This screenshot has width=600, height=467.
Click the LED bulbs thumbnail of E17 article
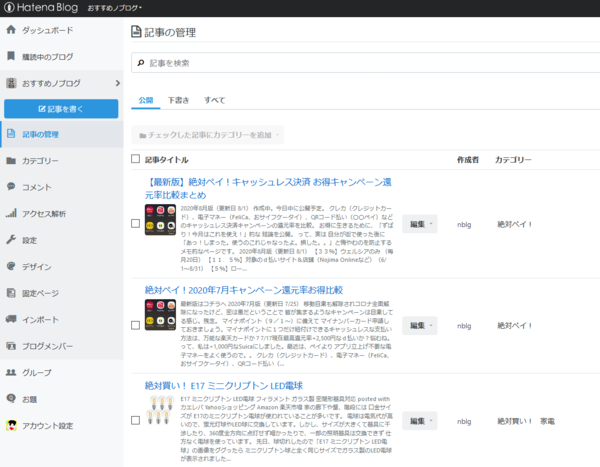[x=160, y=410]
